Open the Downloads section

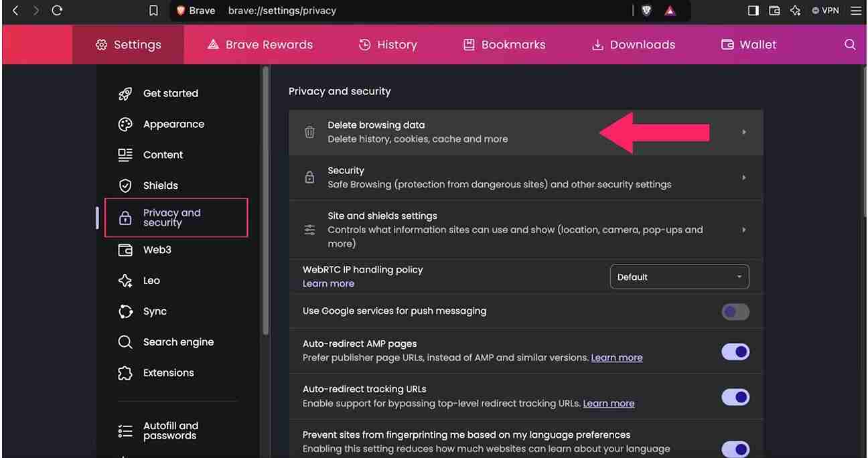pyautogui.click(x=632, y=44)
